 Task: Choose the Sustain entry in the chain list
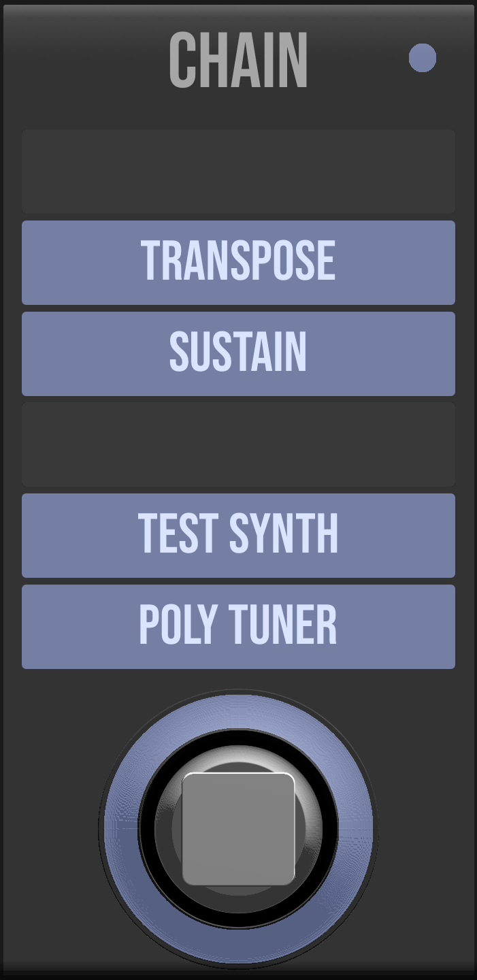[x=238, y=353]
